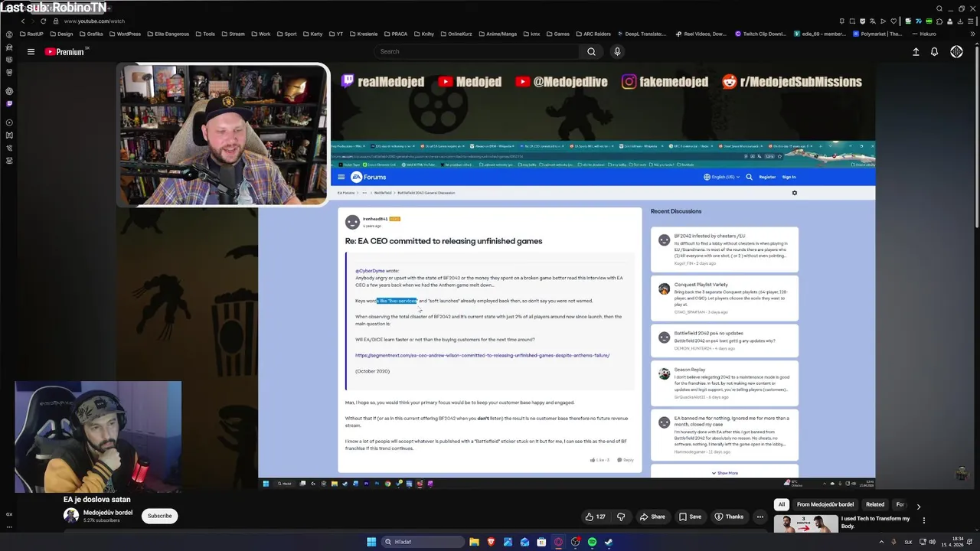Image resolution: width=980 pixels, height=551 pixels.
Task: Click the Thanks button
Action: 728,517
